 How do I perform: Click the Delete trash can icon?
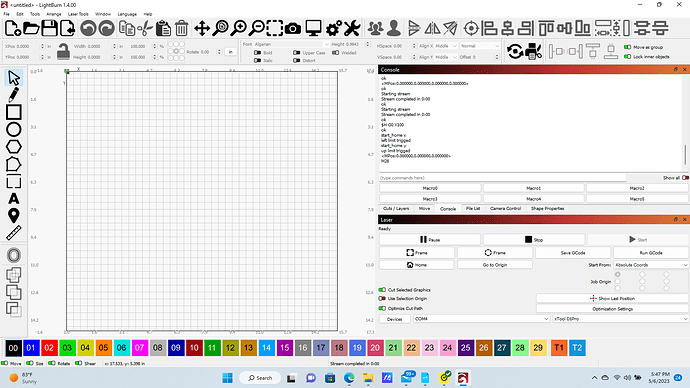click(x=181, y=29)
